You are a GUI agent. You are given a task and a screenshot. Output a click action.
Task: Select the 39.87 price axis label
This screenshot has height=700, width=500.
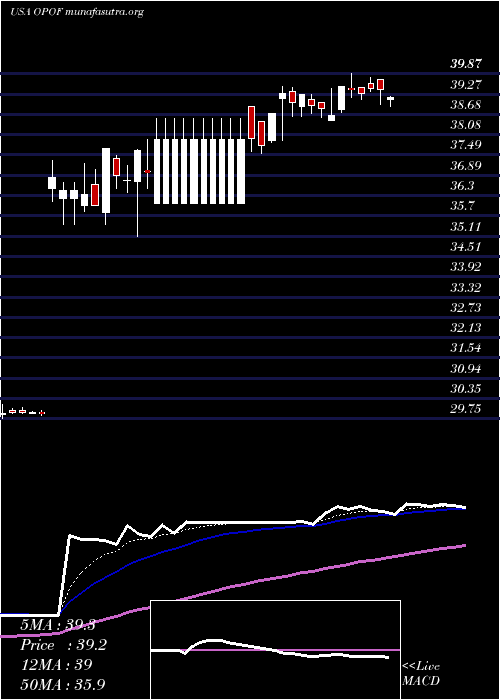pos(466,64)
